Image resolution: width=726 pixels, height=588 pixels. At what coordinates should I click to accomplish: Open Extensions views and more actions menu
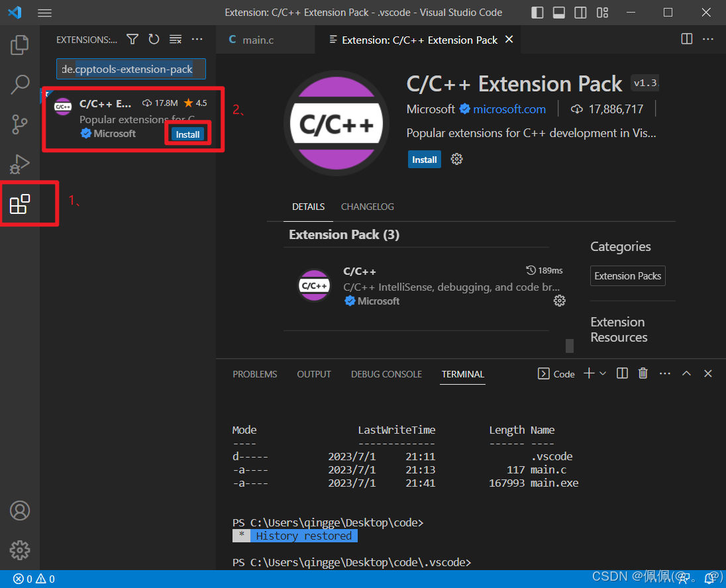pyautogui.click(x=197, y=39)
